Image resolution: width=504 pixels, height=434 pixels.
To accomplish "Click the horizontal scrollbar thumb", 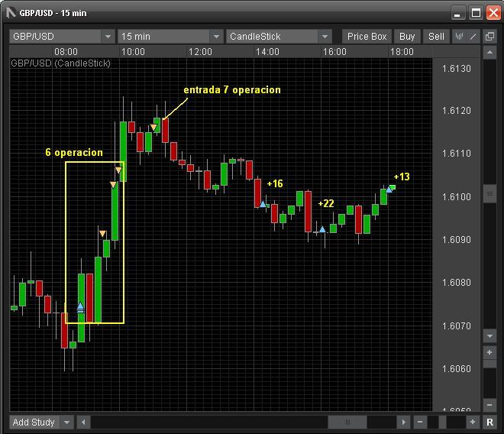I will tap(347, 422).
